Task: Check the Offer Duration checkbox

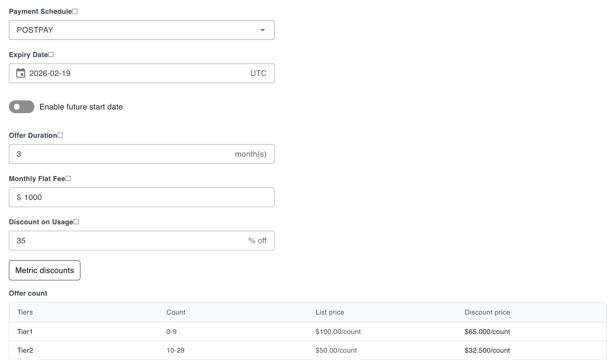Action: pos(60,135)
